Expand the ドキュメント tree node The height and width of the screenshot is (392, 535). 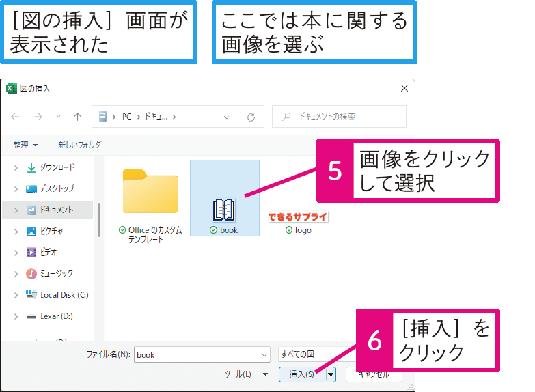point(16,210)
